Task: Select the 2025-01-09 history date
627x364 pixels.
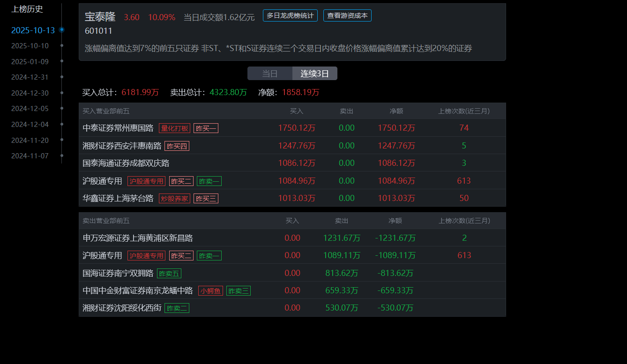Action: click(30, 62)
